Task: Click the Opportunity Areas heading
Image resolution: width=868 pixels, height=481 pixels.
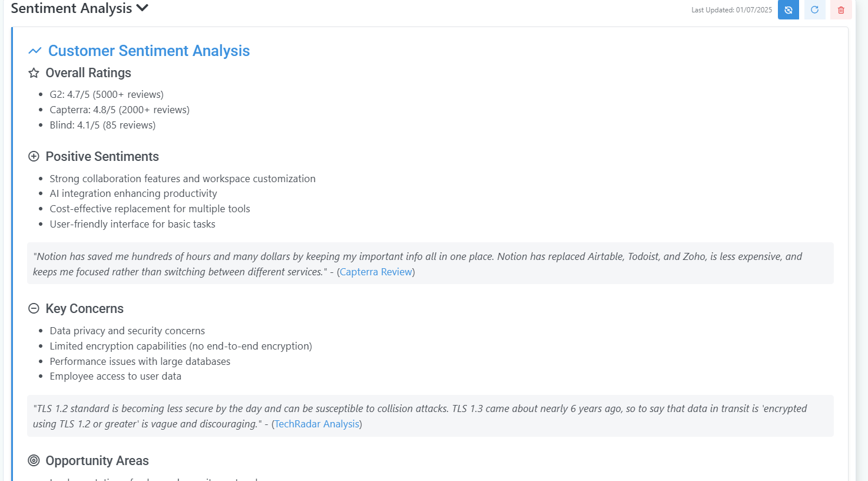Action: coord(97,461)
